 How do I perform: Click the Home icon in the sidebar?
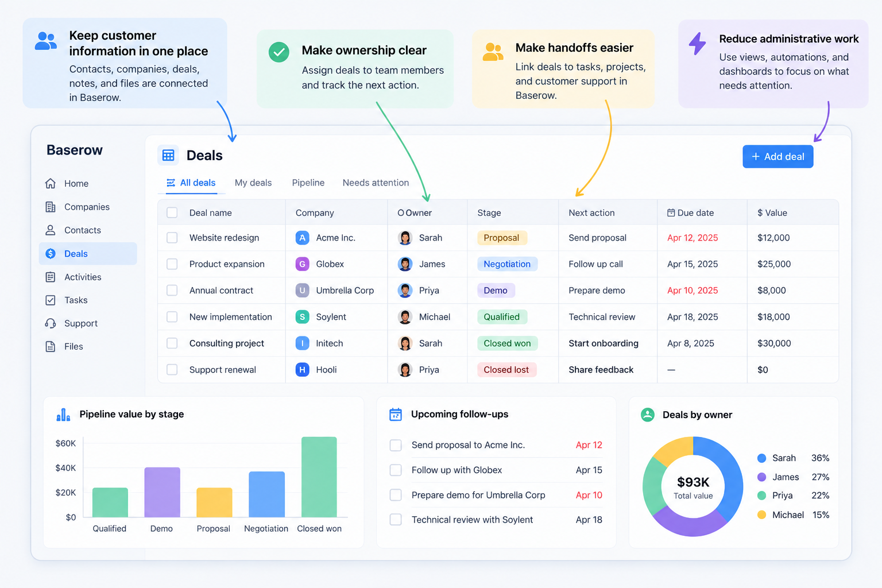click(x=51, y=184)
